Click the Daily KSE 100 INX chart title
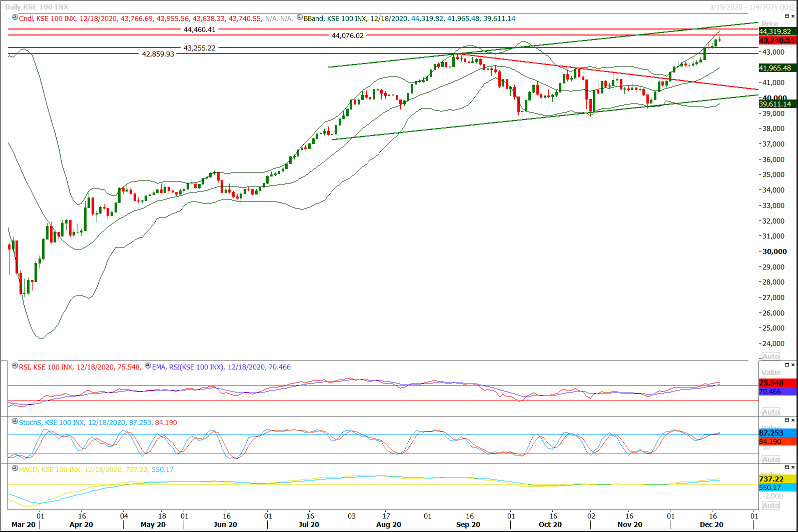798x532 pixels. [x=37, y=7]
